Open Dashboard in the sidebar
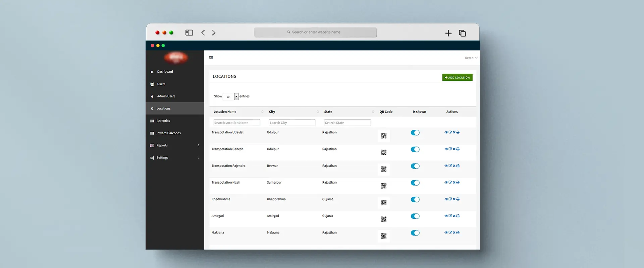644x268 pixels. click(x=175, y=72)
